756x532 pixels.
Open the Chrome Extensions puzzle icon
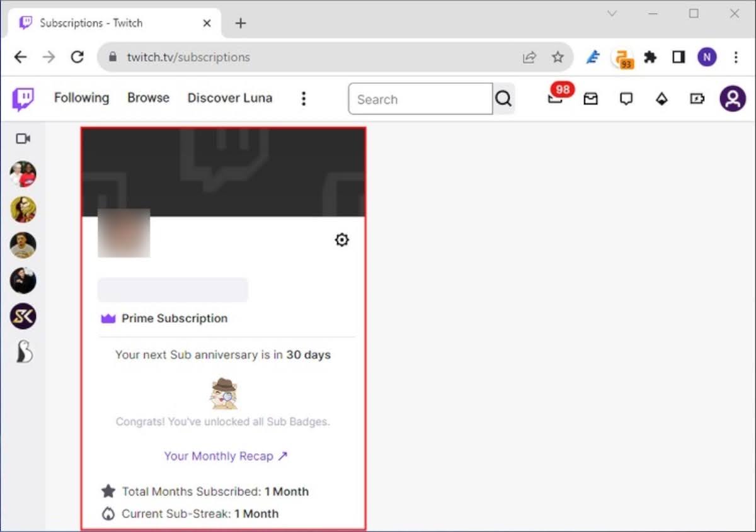(650, 57)
